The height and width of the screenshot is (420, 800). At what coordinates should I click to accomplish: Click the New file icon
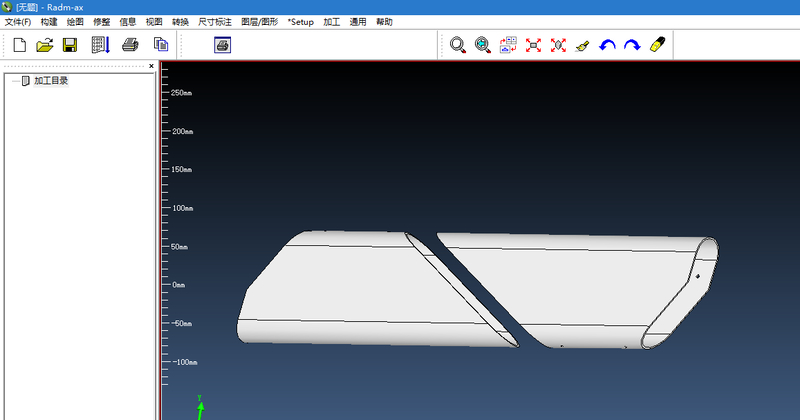click(19, 45)
